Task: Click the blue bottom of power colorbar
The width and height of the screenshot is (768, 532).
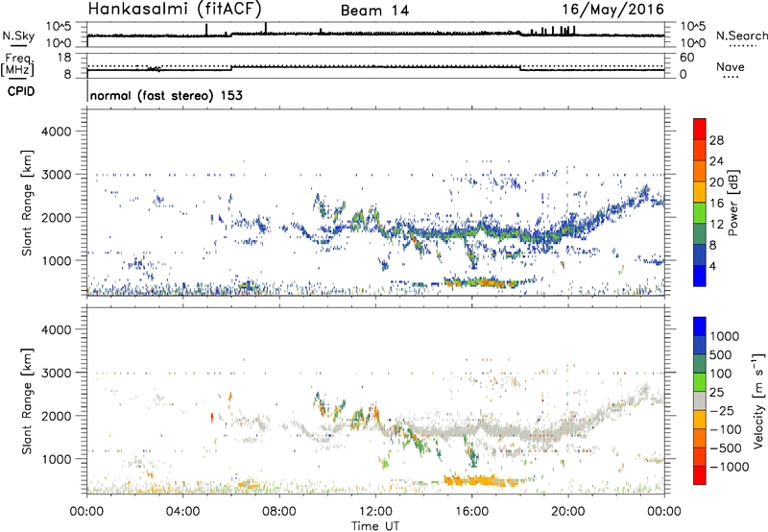Action: tap(700, 277)
